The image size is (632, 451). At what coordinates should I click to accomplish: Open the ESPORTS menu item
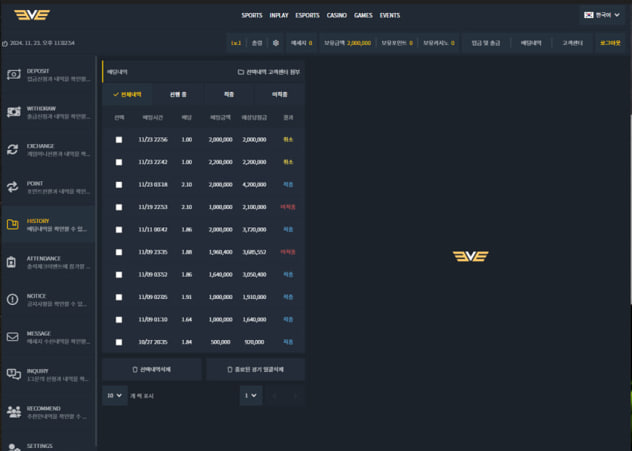pos(309,16)
